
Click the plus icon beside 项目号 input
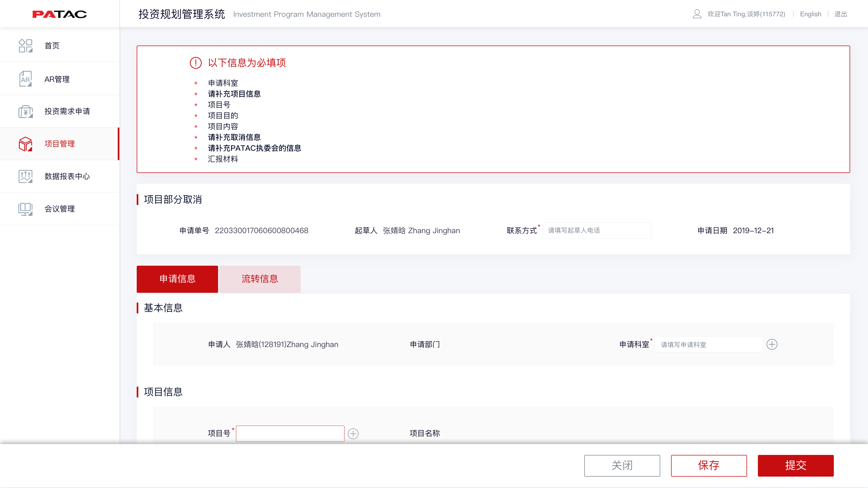(353, 434)
